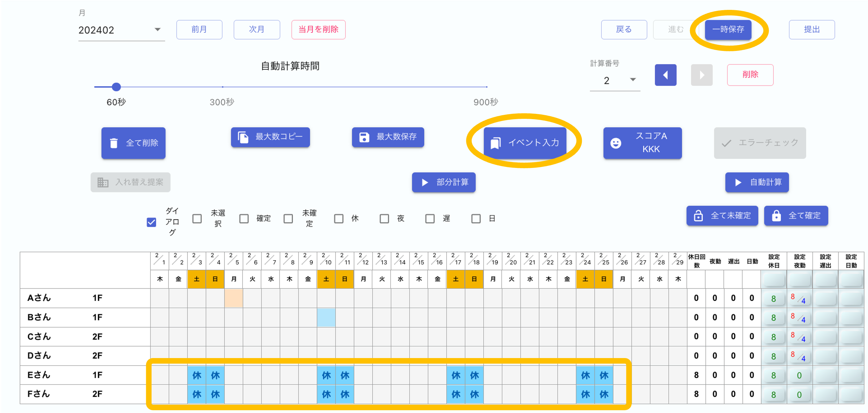
Task: Click Eさん's 休 cell on 2/17
Action: tap(456, 375)
